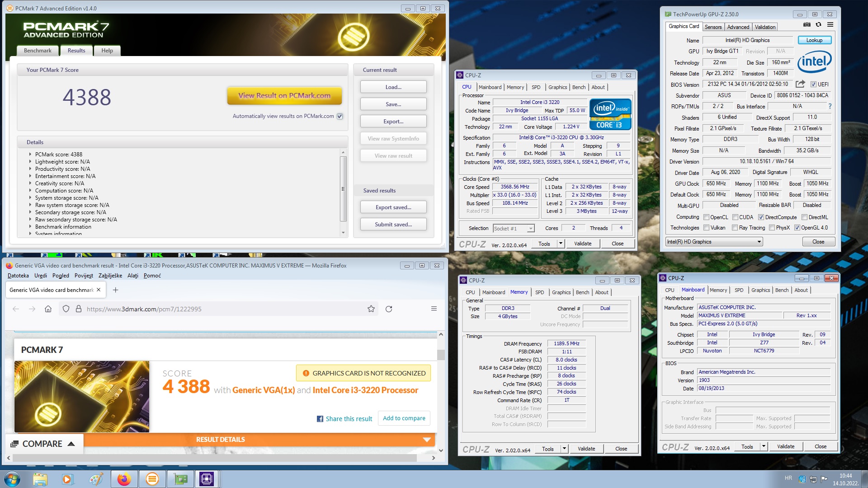Close the Generic VGA benchmark tab

[99, 290]
